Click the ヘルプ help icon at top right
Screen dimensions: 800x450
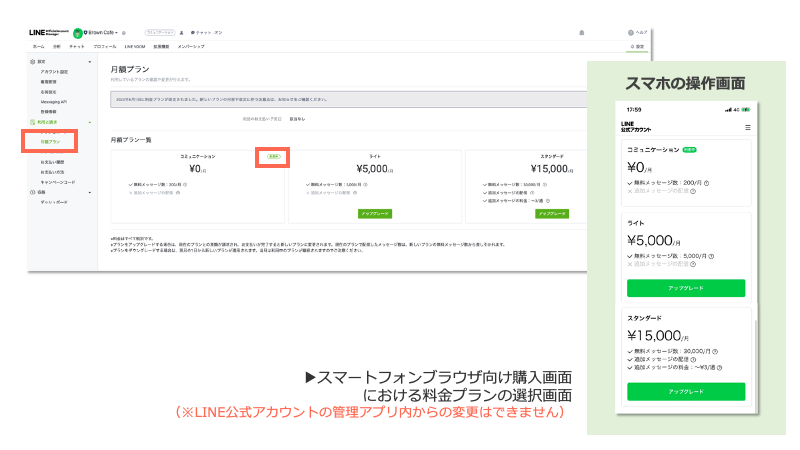[632, 33]
